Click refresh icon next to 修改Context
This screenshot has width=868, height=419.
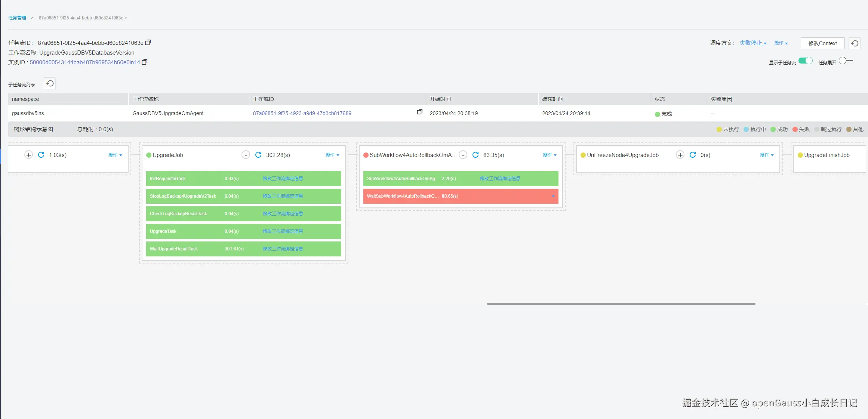855,43
